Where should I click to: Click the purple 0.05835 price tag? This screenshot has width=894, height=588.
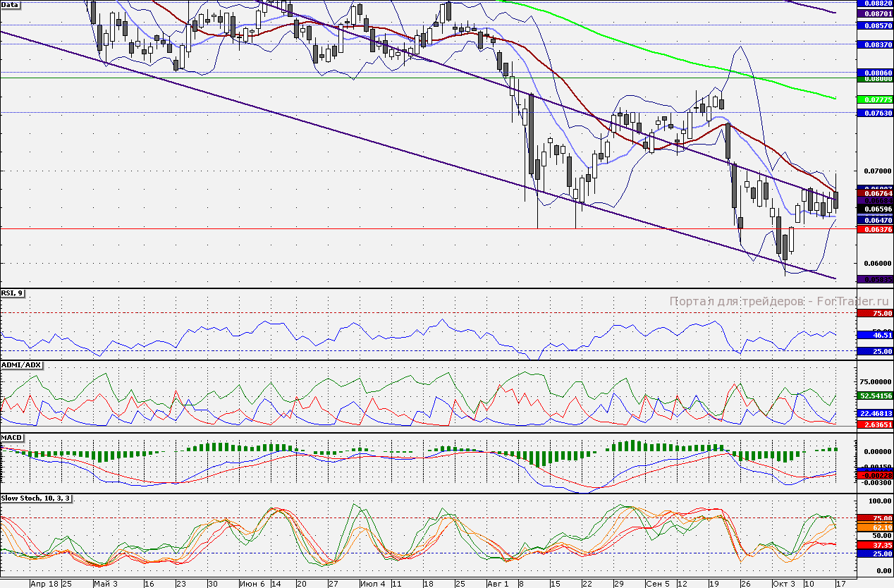tap(874, 279)
